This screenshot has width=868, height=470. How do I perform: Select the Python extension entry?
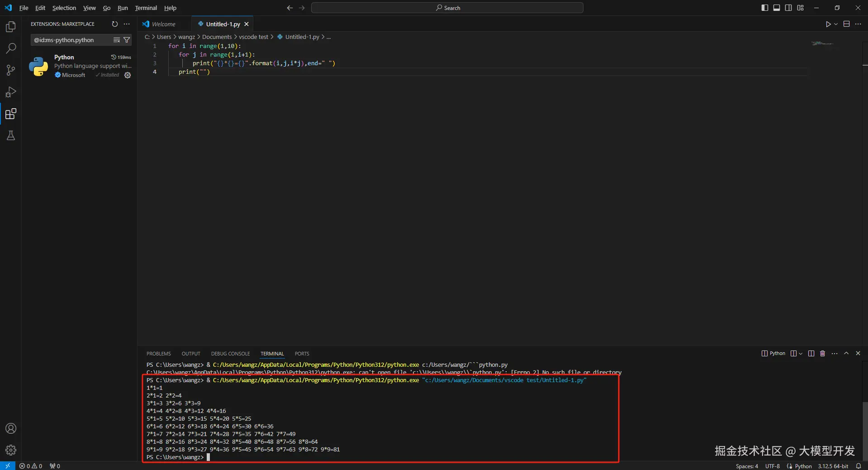tap(80, 66)
